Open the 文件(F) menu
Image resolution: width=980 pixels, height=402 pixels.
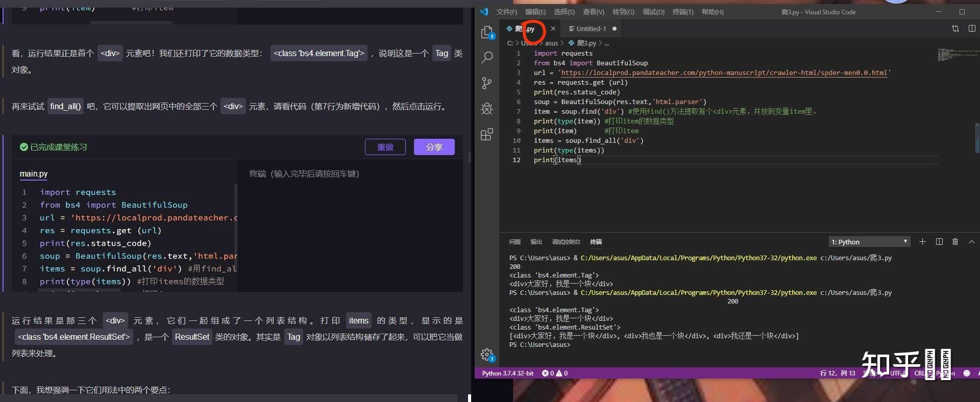(506, 12)
